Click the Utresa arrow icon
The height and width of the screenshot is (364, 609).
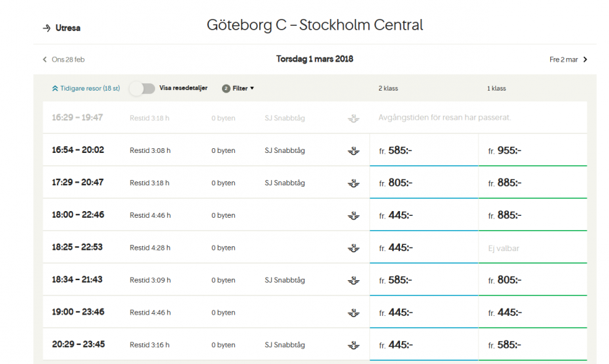(x=47, y=28)
